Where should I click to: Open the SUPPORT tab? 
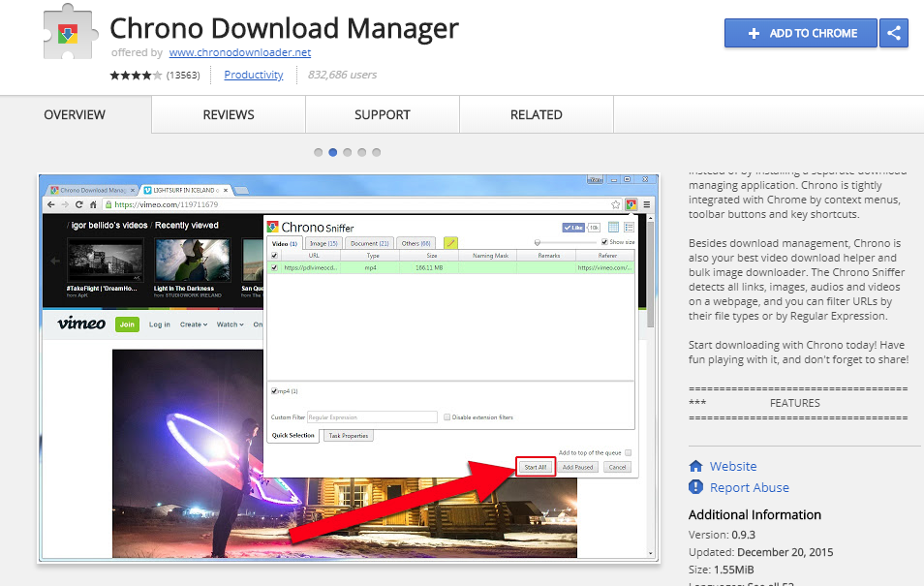coord(383,115)
